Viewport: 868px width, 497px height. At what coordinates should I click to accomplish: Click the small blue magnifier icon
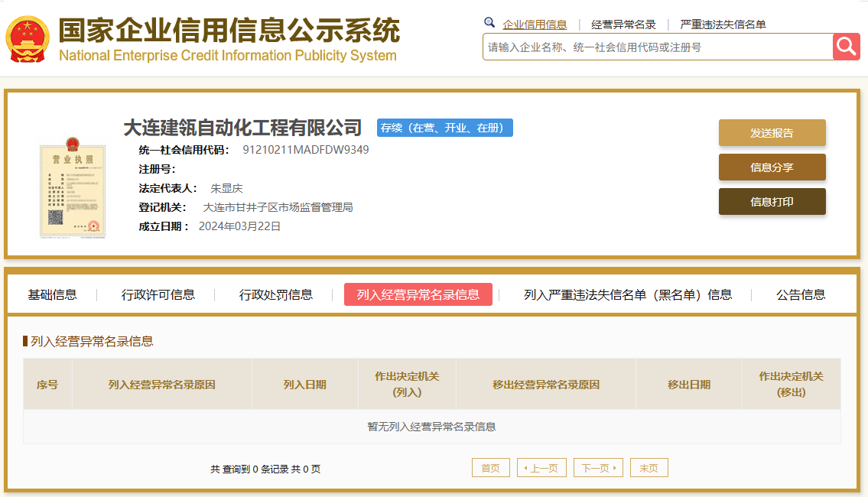[x=489, y=23]
